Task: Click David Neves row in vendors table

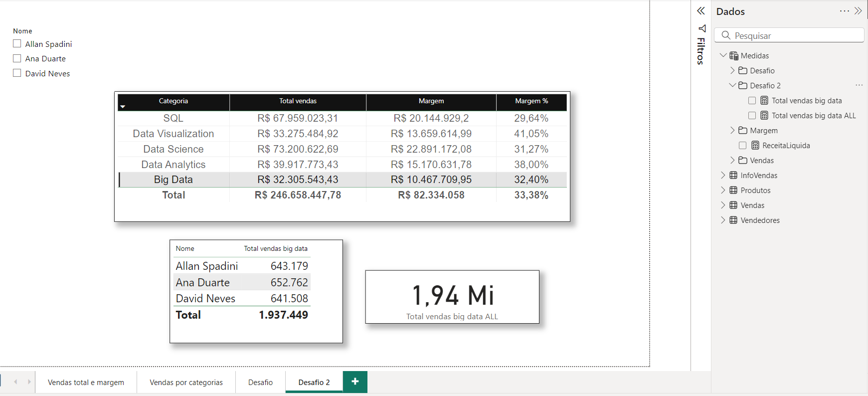Action: coord(242,298)
